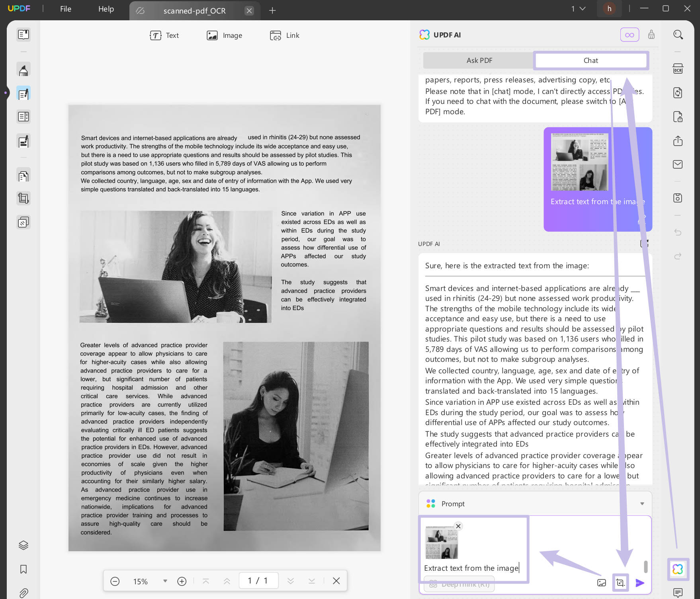Toggle the unlimited AI infinity icon
Viewport: 700px width, 599px height.
tap(629, 35)
